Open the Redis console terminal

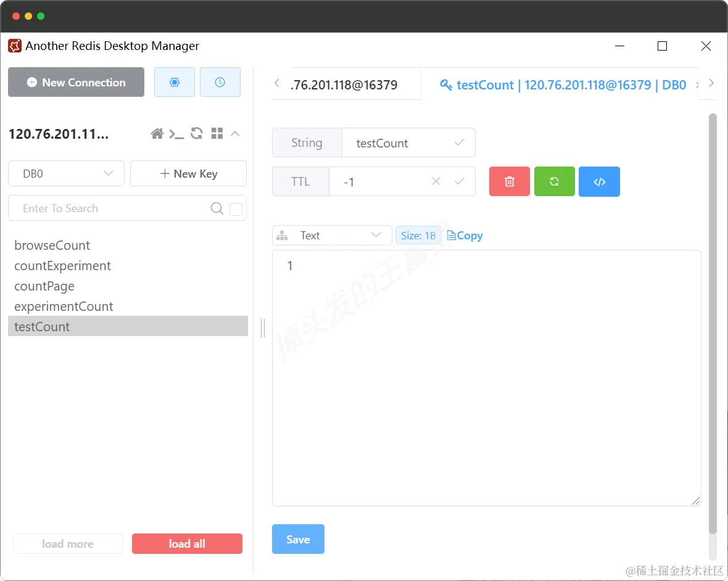tap(176, 134)
